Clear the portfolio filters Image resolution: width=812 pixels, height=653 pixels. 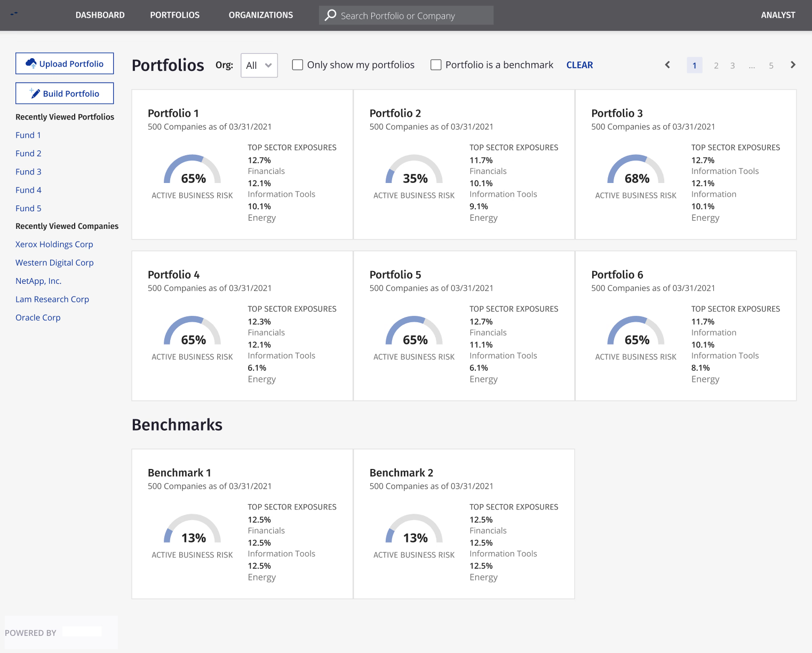[579, 65]
